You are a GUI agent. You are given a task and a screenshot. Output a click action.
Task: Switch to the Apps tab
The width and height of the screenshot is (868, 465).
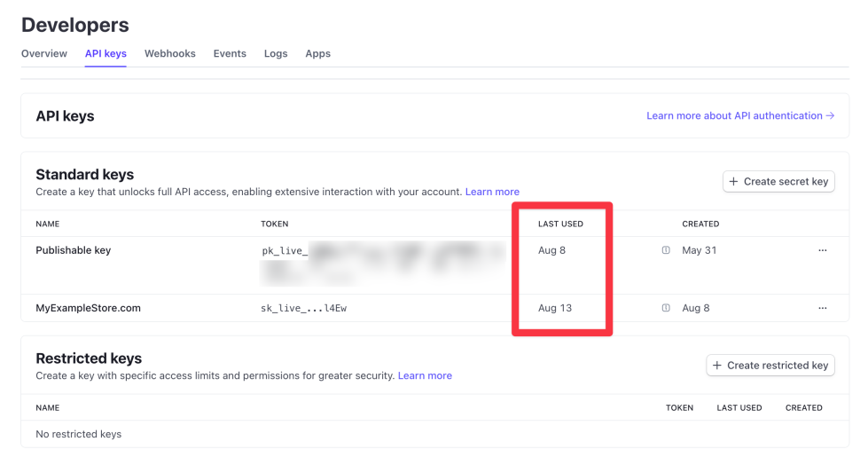click(x=317, y=53)
